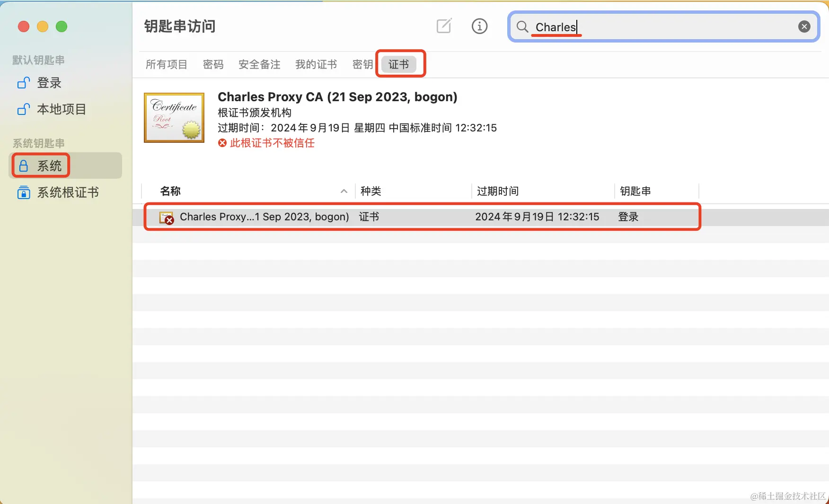Switch to the 我的证书 tab
The image size is (829, 504).
(x=316, y=64)
